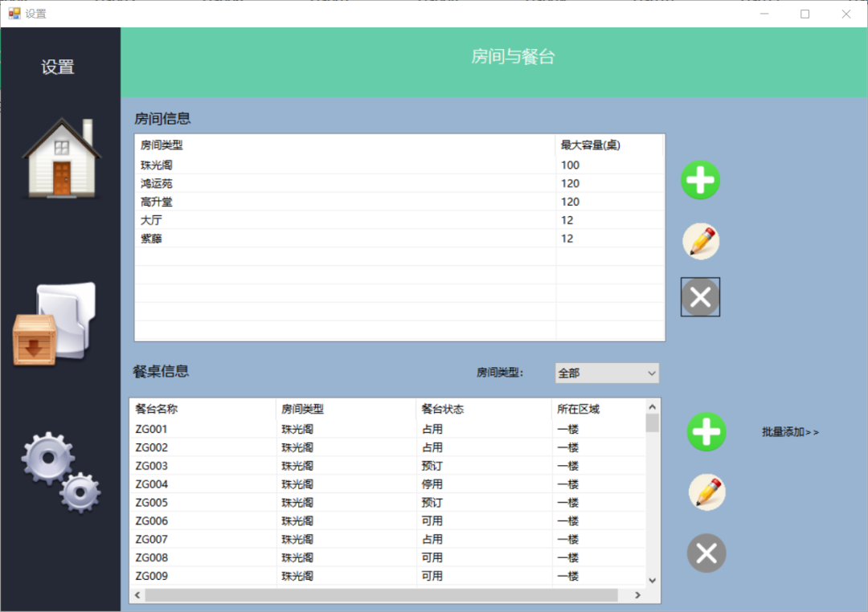Add a new dining table with green plus
868x612 pixels.
pos(706,432)
